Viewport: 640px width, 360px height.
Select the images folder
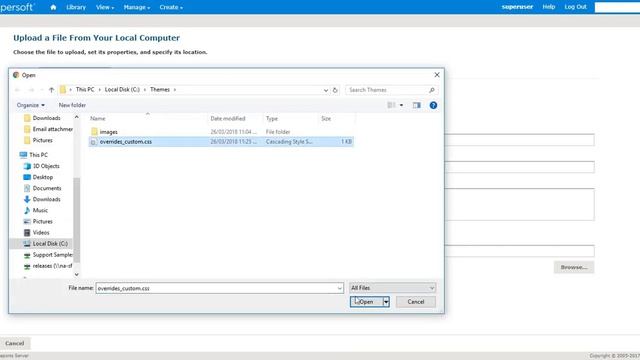tap(109, 132)
